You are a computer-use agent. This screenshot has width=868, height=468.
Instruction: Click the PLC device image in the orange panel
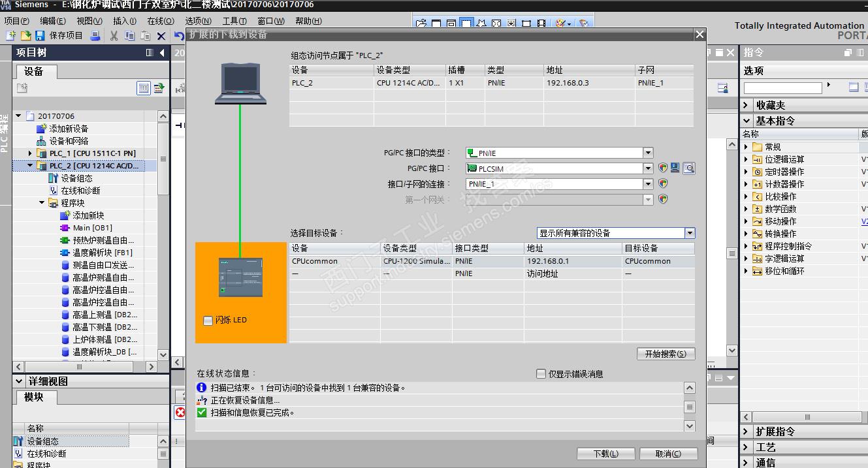[240, 277]
